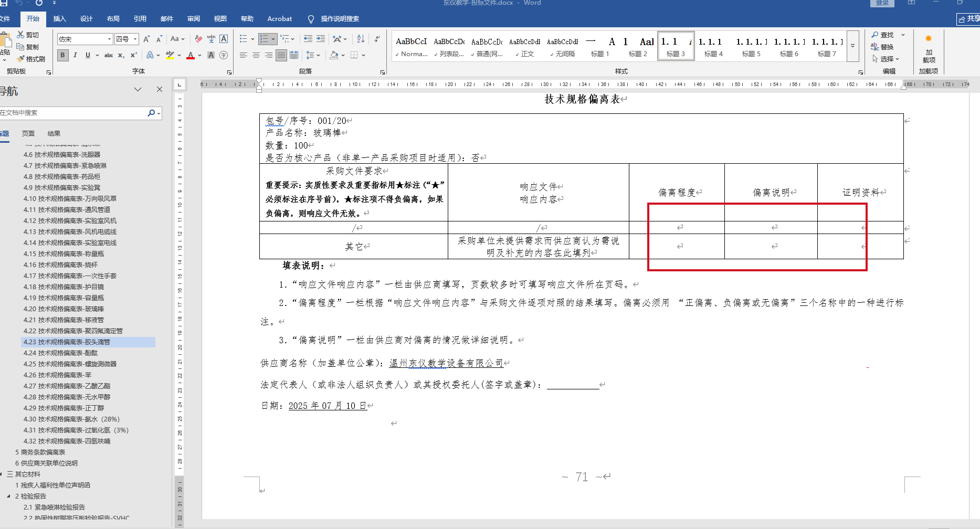Open the Add-ins (加载项) button
The width and height of the screenshot is (980, 529).
click(929, 48)
